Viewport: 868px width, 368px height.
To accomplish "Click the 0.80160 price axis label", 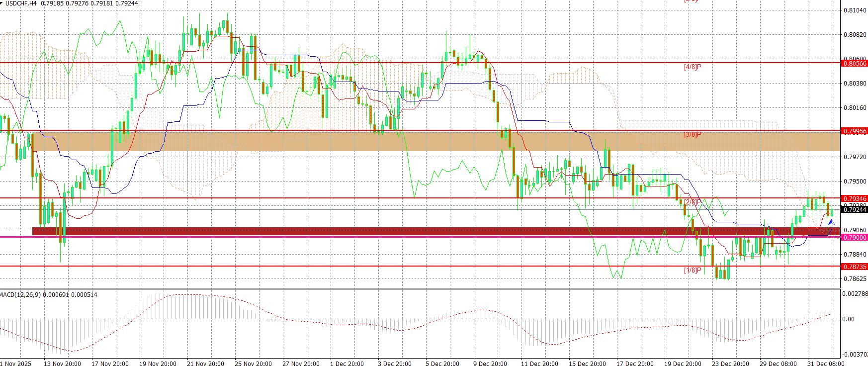I will pyautogui.click(x=855, y=108).
